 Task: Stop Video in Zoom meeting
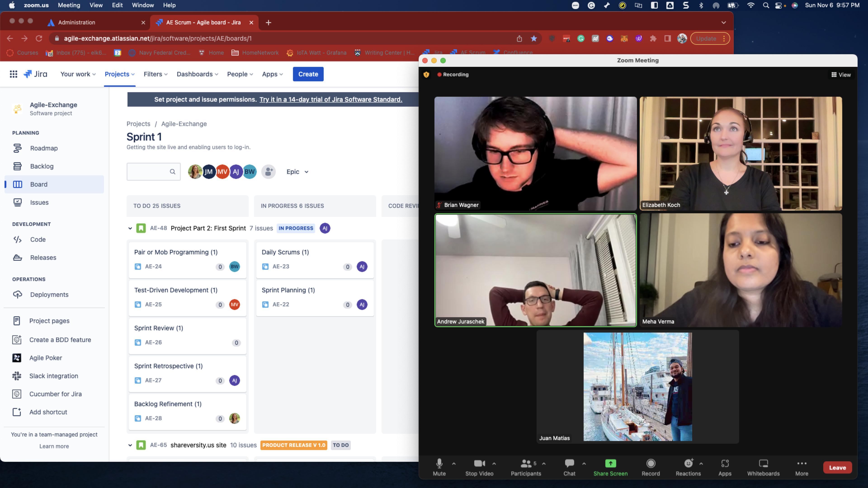coord(479,467)
